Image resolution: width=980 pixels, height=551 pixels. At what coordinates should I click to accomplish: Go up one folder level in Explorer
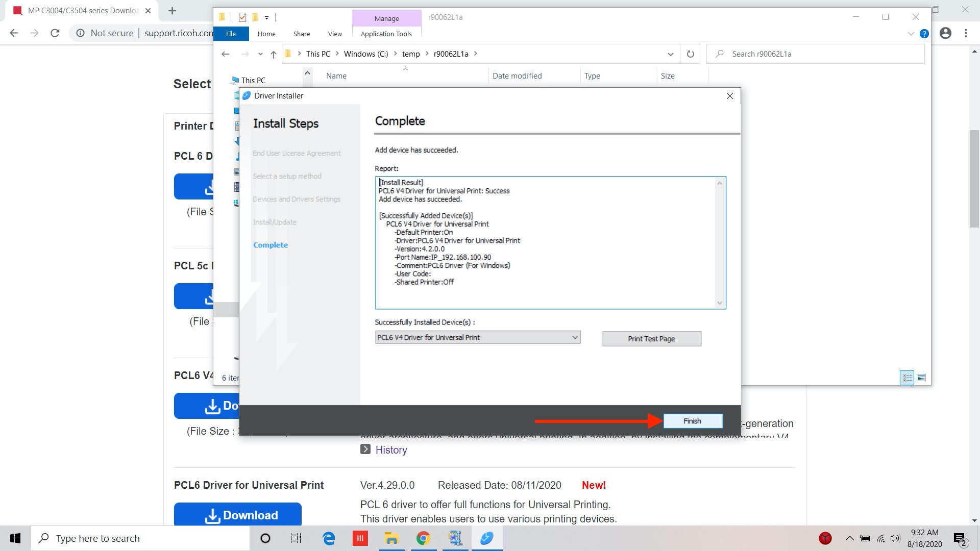click(x=273, y=54)
